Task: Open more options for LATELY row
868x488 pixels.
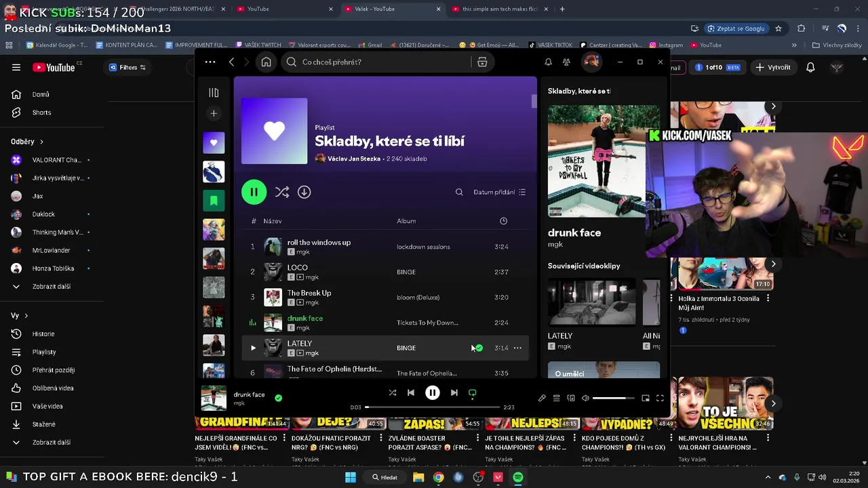Action: (517, 348)
